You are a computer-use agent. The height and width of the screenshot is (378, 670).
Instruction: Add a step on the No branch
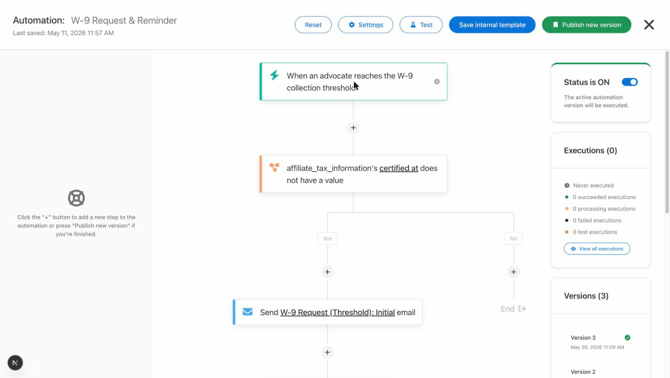513,272
